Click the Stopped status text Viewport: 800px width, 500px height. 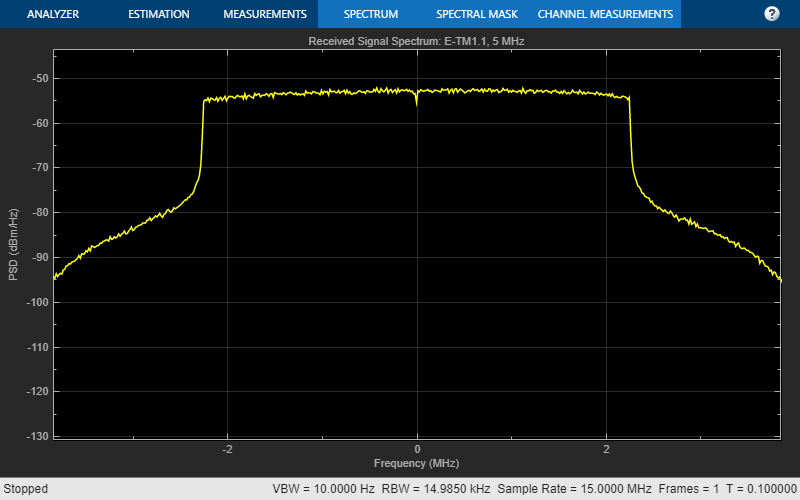pyautogui.click(x=26, y=489)
